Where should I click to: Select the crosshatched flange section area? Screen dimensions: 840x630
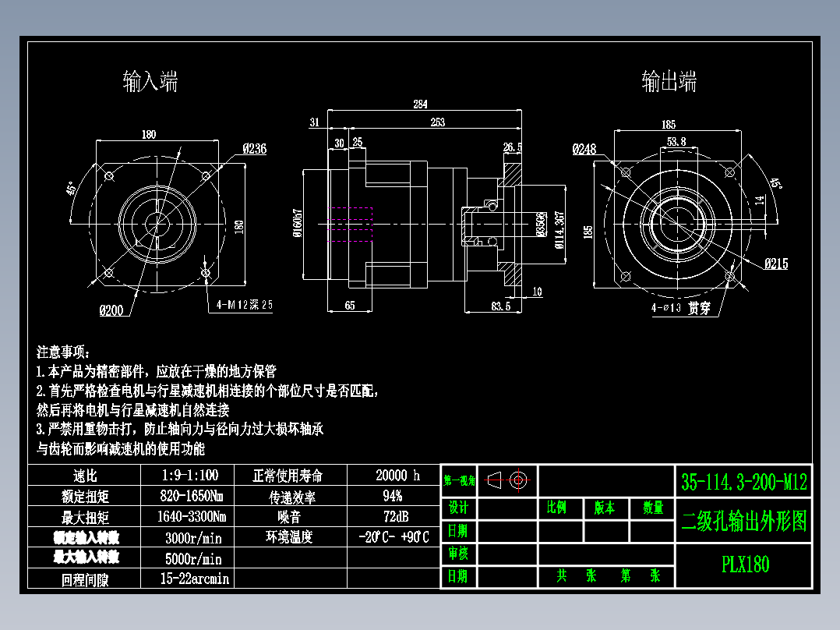click(514, 175)
